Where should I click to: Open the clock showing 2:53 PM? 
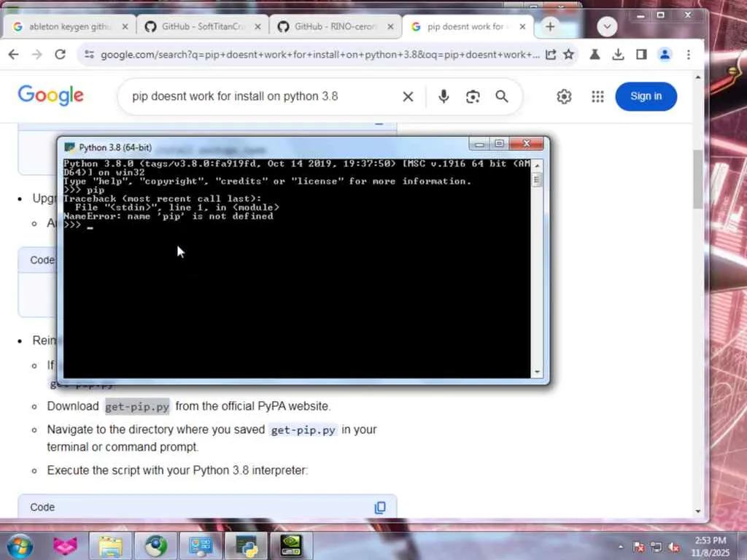(x=711, y=547)
